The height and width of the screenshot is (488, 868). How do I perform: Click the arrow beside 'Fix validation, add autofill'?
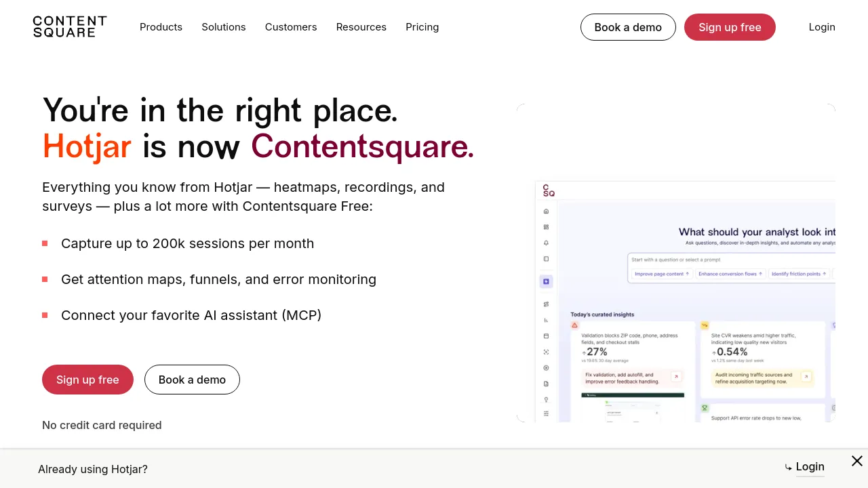676,376
